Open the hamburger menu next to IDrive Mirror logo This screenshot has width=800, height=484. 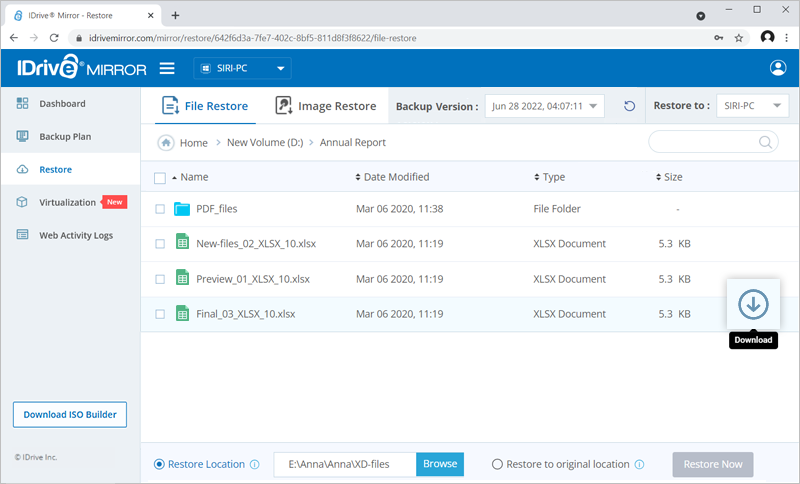[x=167, y=68]
